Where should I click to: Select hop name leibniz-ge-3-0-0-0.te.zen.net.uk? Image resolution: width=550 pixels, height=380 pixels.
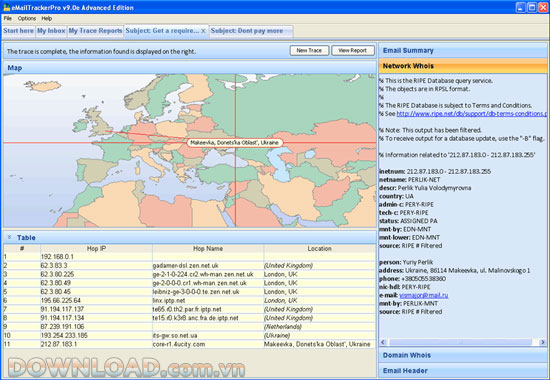196,292
